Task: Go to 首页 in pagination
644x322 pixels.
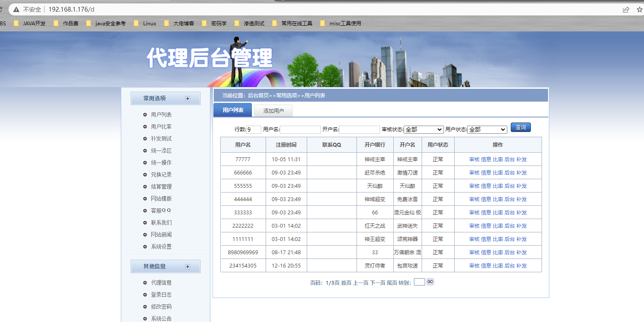Action: pos(346,283)
